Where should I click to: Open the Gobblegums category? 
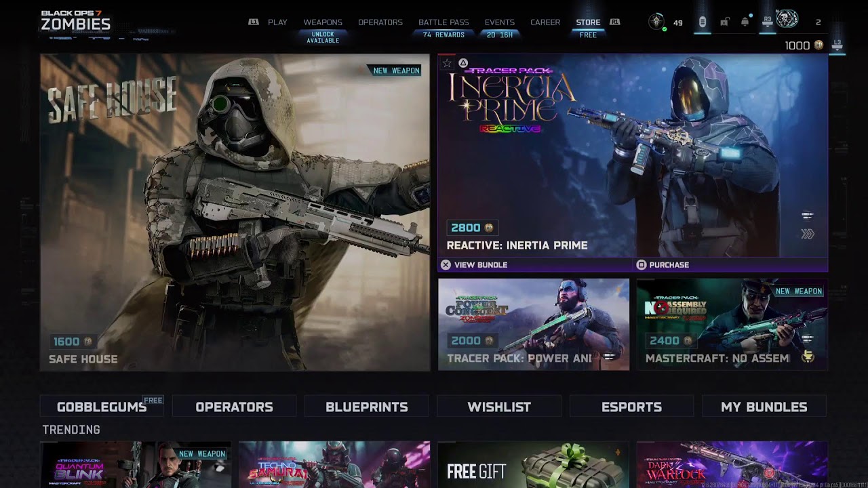(102, 407)
